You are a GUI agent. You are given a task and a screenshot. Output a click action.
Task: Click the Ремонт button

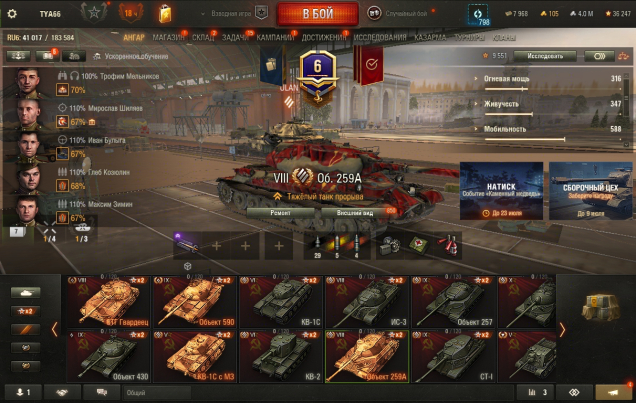click(x=280, y=213)
